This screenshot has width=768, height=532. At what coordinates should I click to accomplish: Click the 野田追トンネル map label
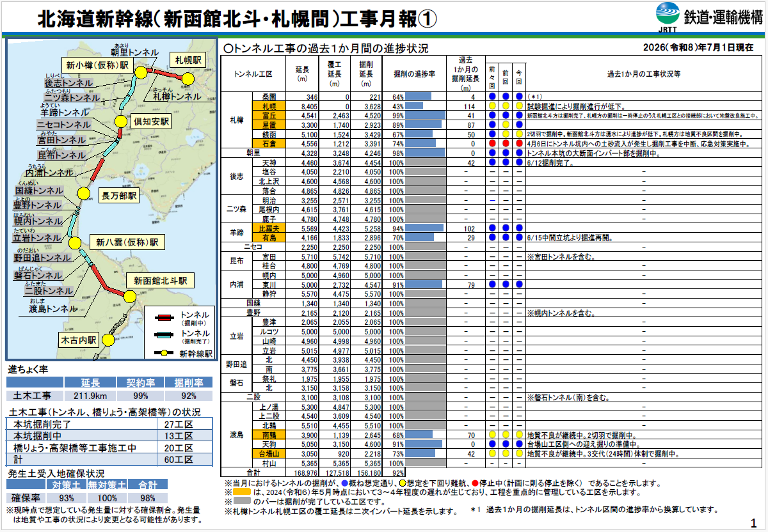coord(44,257)
